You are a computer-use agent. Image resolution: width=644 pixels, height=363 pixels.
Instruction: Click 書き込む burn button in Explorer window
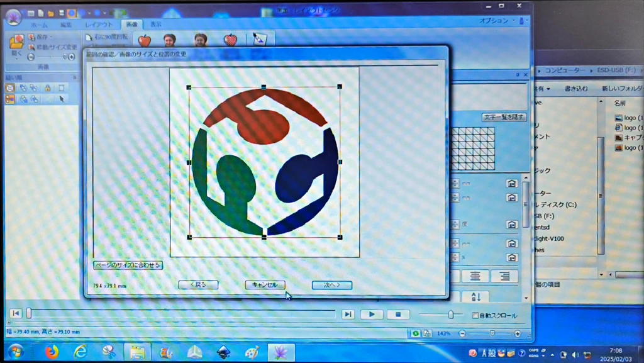575,89
